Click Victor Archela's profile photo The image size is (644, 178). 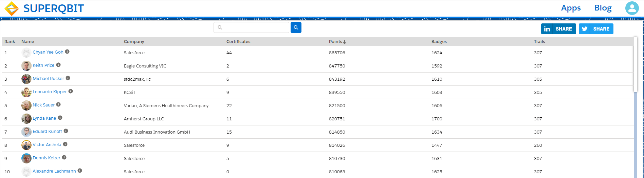tap(26, 145)
